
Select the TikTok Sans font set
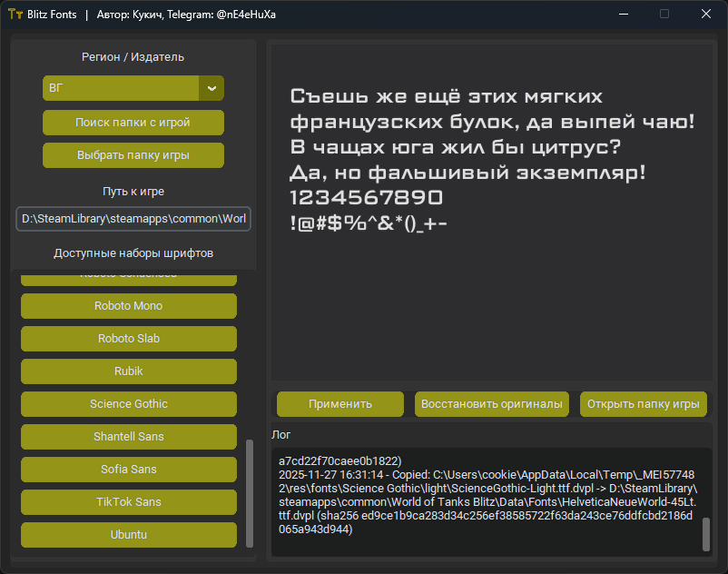pos(128,501)
